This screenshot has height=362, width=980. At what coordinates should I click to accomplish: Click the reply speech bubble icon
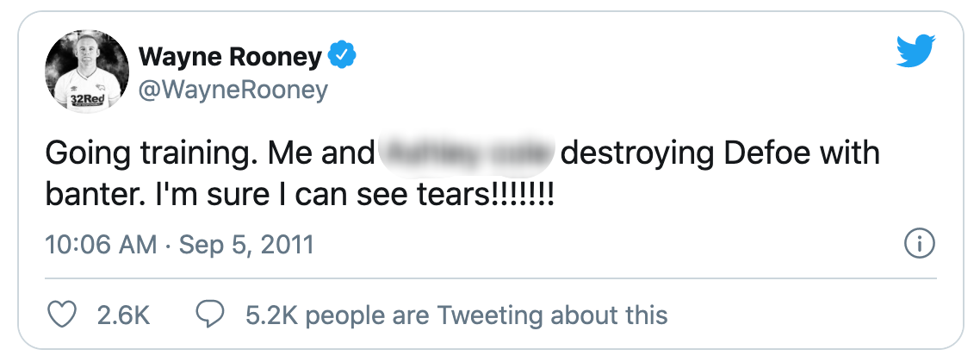(211, 315)
